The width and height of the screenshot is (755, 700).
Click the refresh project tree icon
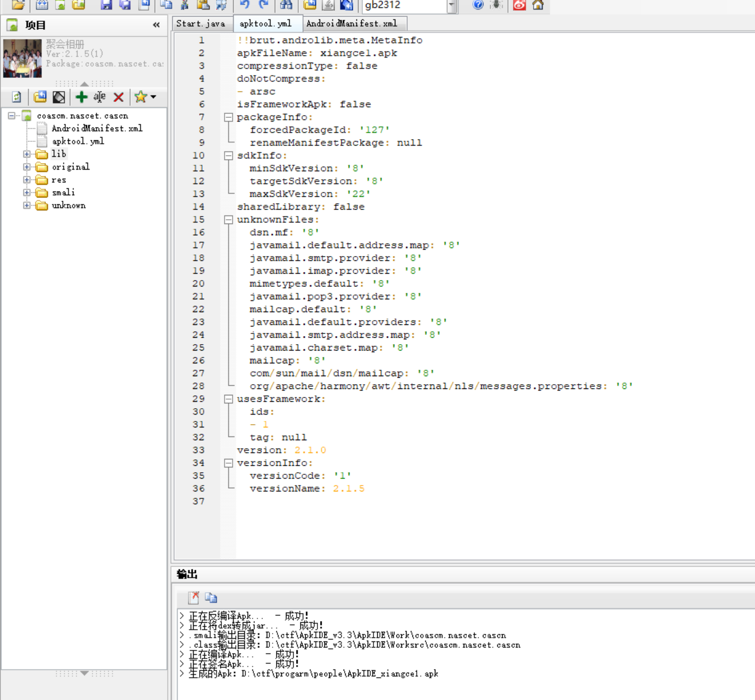tap(17, 97)
